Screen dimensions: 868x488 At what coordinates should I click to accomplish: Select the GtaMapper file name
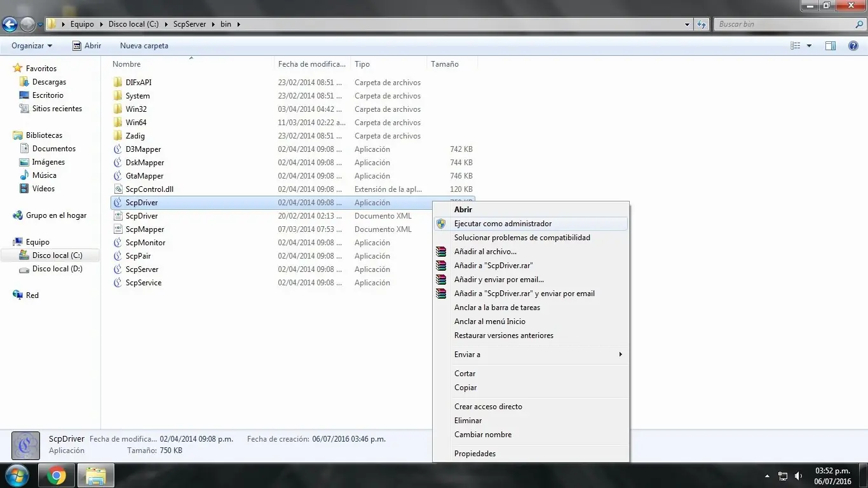[x=144, y=176]
